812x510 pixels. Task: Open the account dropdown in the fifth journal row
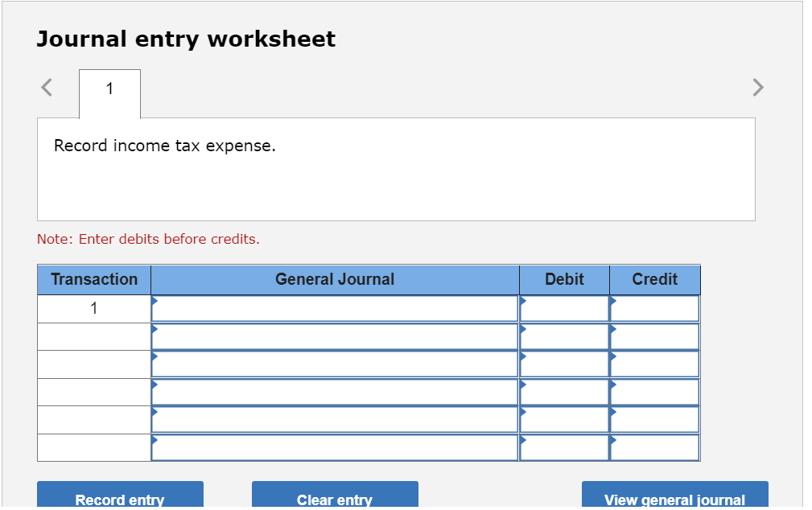(334, 419)
